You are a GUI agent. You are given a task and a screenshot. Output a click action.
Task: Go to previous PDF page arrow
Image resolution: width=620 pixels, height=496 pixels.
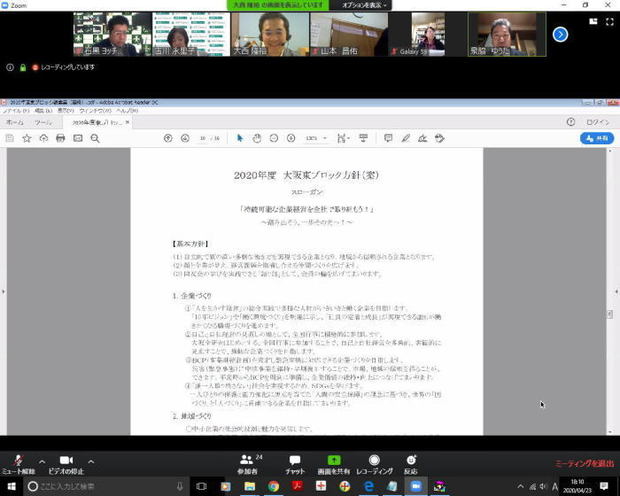168,138
